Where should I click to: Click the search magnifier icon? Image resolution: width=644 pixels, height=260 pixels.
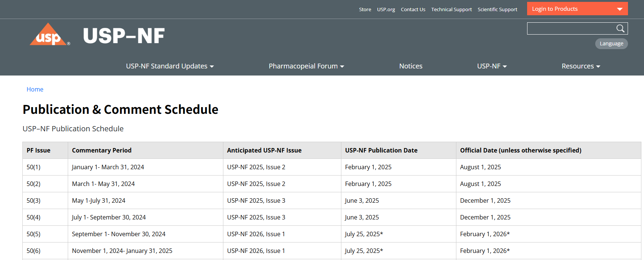(620, 29)
